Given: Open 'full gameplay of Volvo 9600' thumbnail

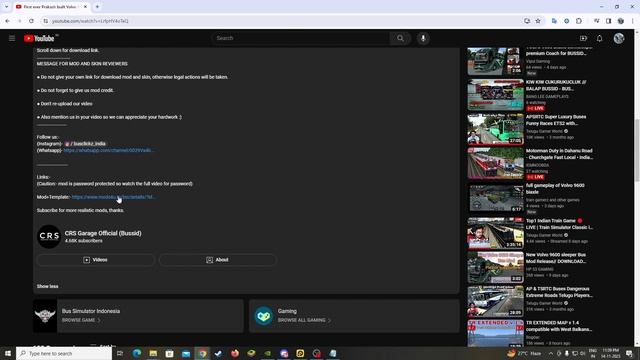Looking at the screenshot, I should pos(495,198).
